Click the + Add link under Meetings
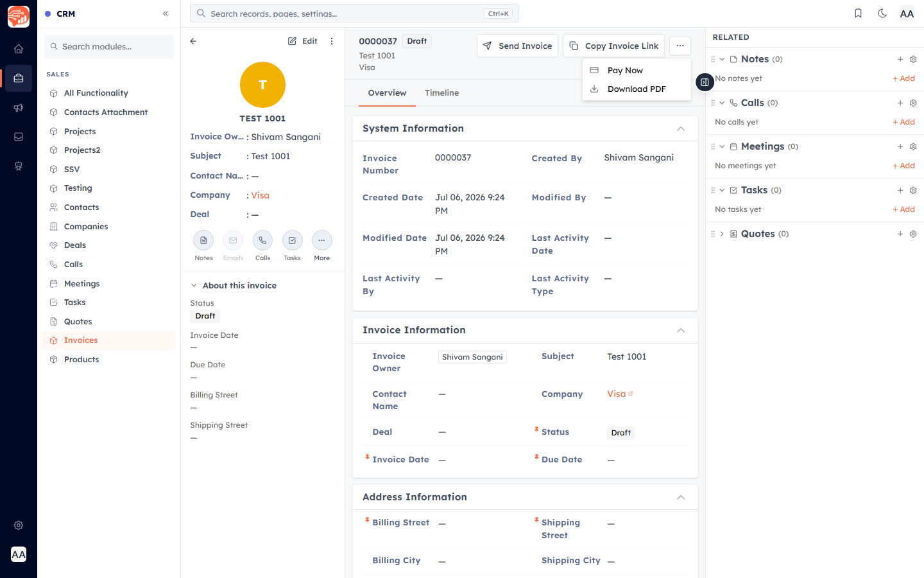 coord(903,166)
